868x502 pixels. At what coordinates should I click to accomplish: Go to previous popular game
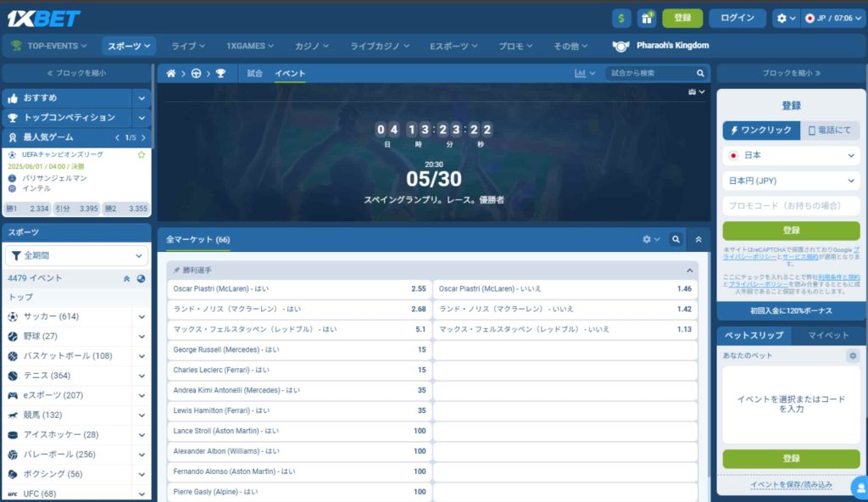[117, 137]
